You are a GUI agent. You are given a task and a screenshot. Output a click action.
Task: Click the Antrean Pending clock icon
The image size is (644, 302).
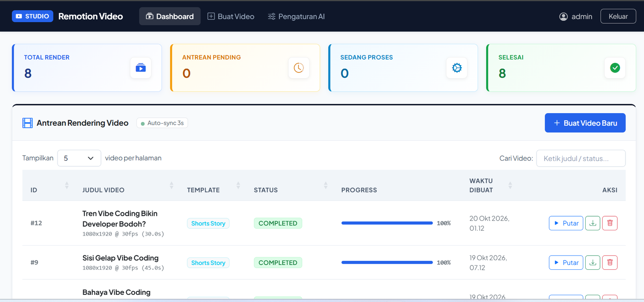[299, 68]
